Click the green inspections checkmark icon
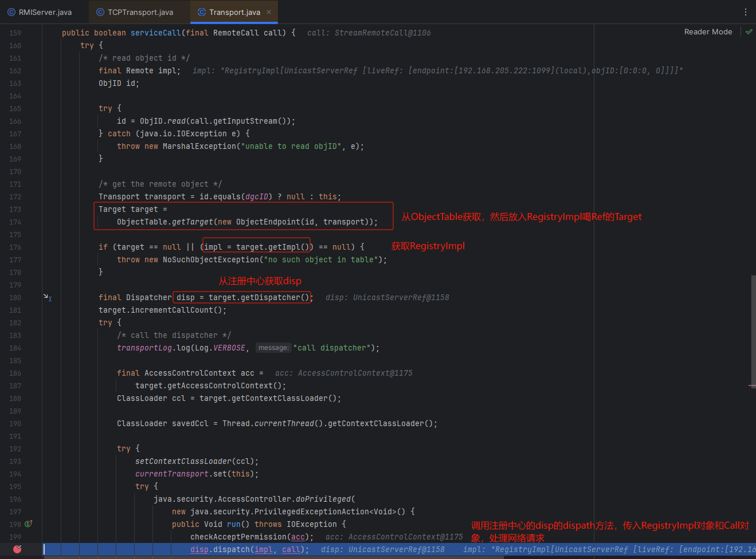 coord(749,32)
